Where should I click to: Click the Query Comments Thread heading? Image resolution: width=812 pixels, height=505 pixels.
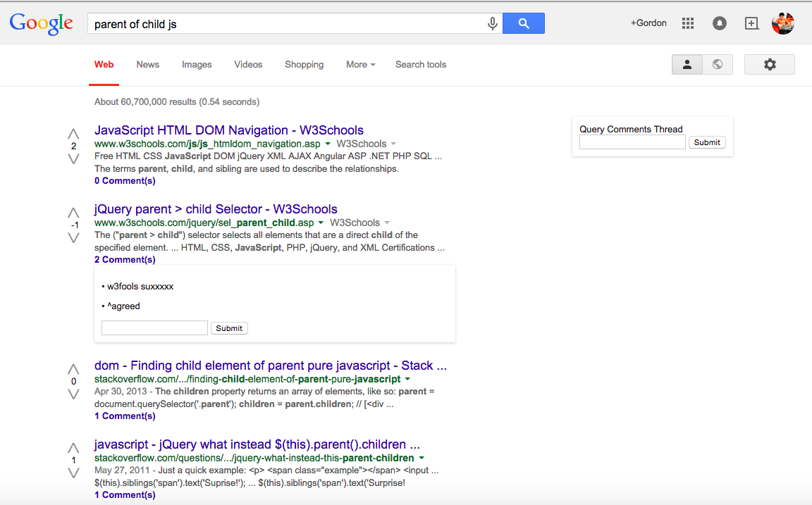[x=631, y=130]
